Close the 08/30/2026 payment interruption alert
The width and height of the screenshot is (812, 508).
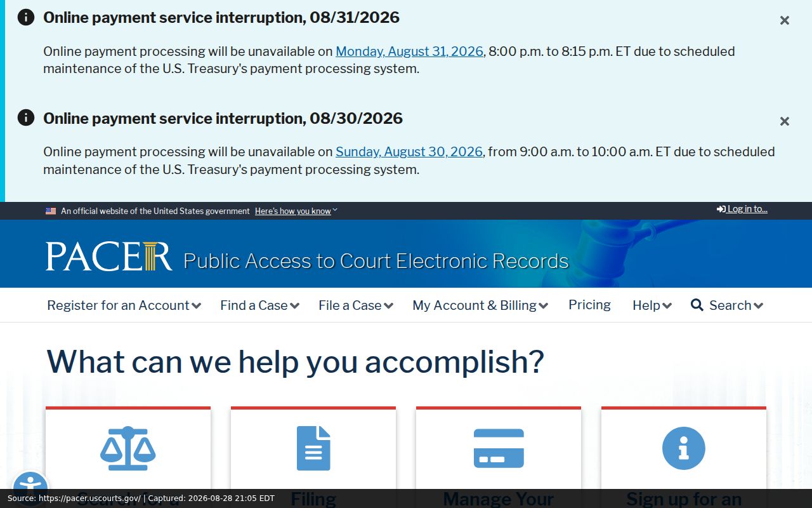785,121
